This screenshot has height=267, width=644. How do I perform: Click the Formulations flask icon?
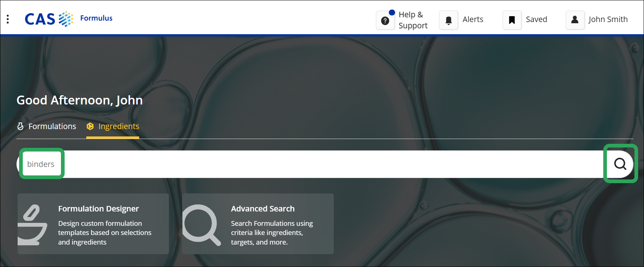[21, 127]
